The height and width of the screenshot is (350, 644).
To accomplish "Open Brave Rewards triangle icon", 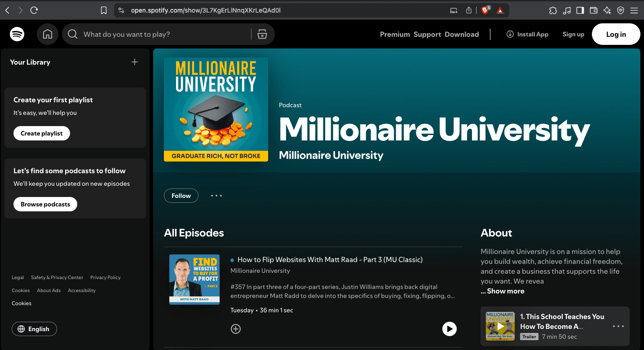I will [500, 10].
